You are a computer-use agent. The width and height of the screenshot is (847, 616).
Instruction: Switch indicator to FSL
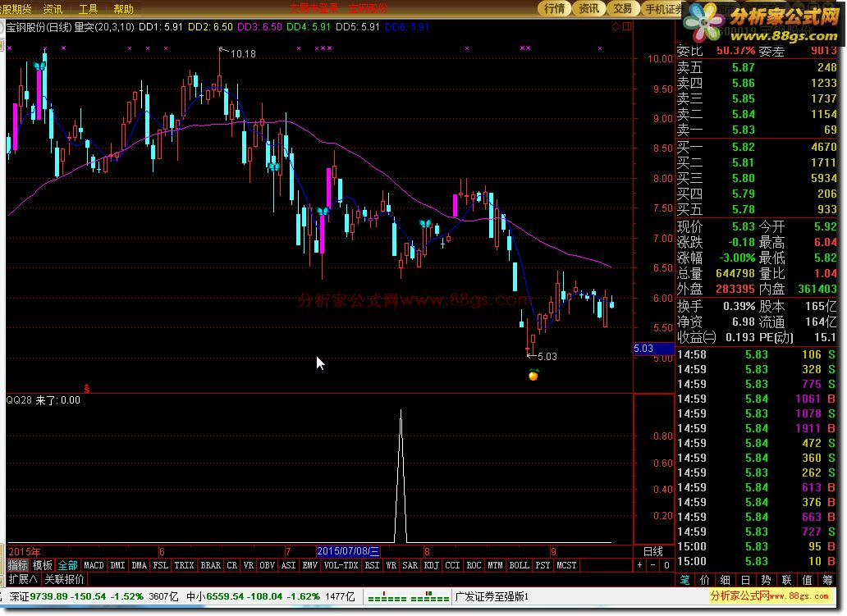pos(160,565)
